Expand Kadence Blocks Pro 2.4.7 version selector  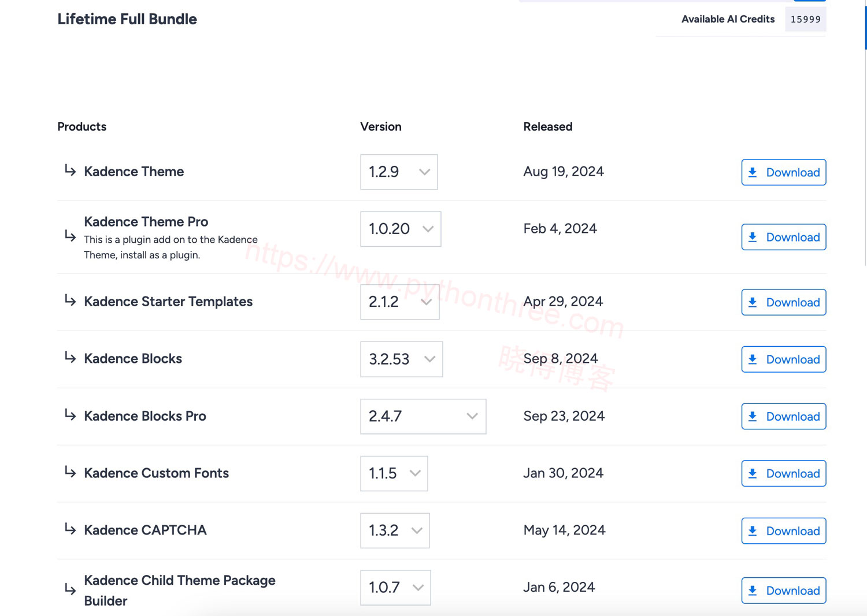(423, 416)
